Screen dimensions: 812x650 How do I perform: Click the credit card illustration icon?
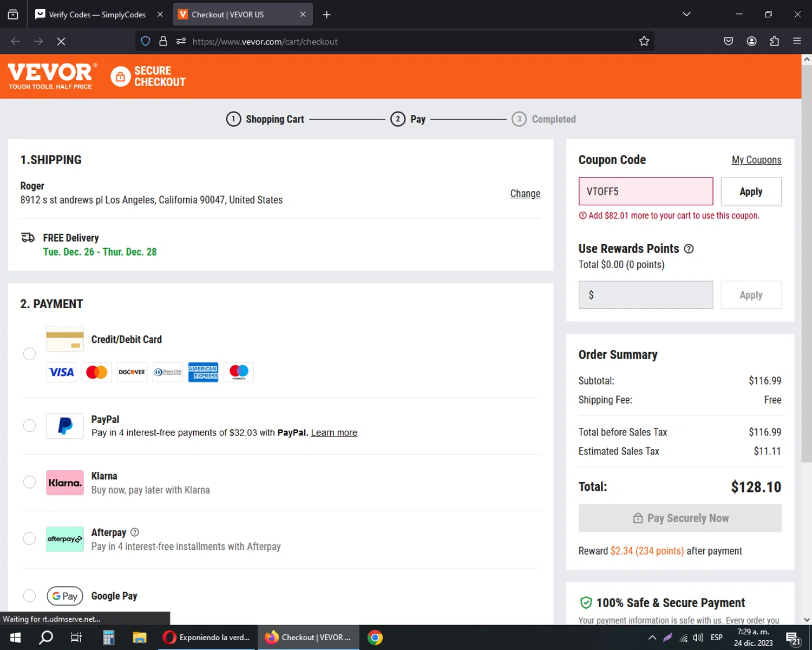point(65,339)
